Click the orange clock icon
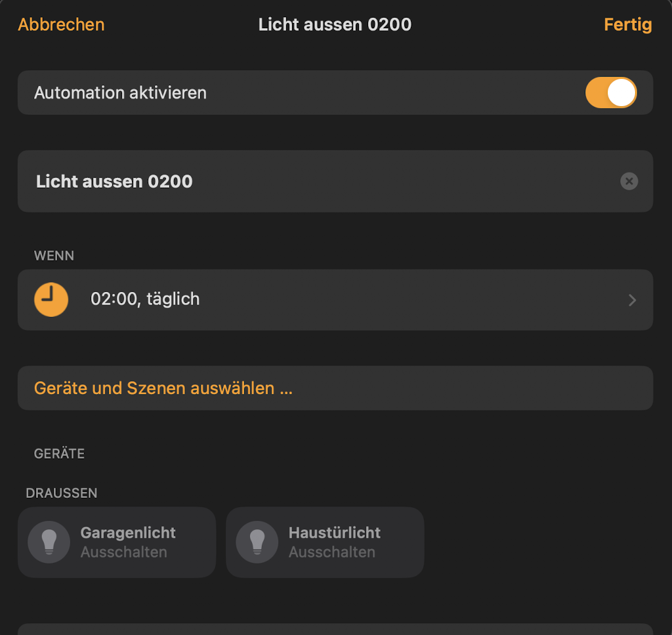This screenshot has width=672, height=635. coord(51,300)
